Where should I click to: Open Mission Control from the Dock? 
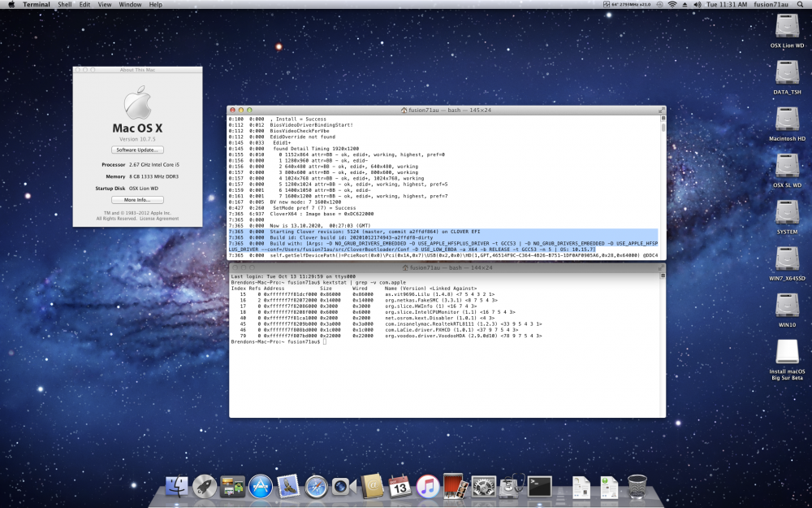click(232, 486)
